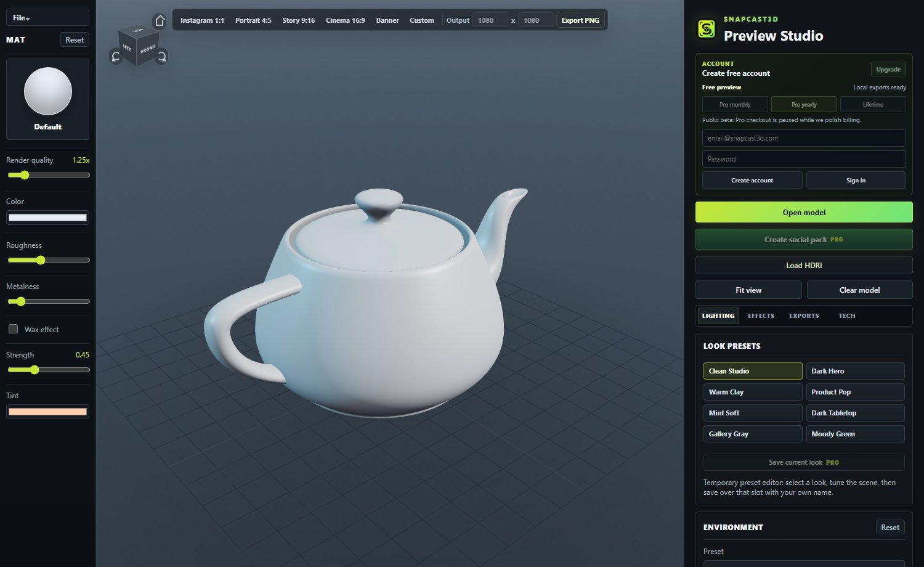Click the green Open model button
Screen dimensions: 924x567
coord(804,212)
